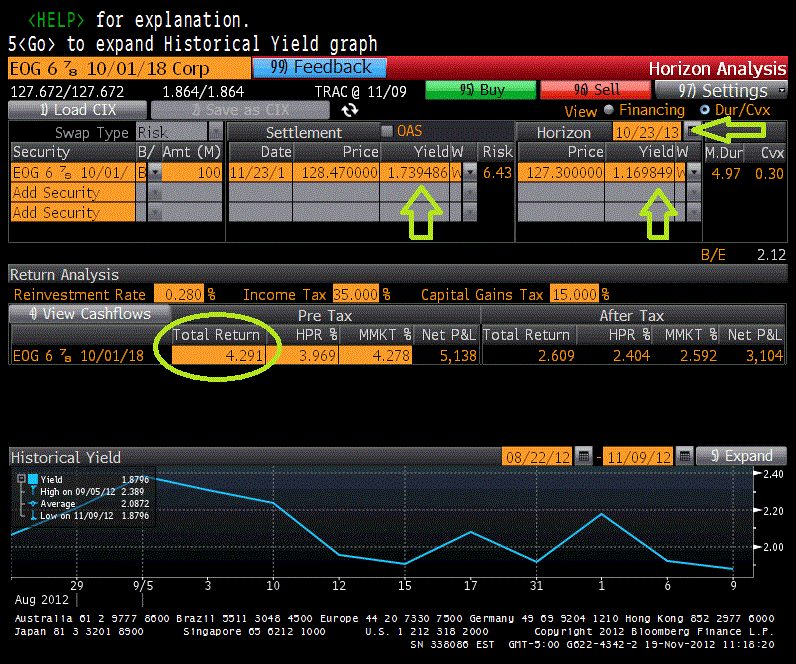Select the Financing view radio button

tap(609, 110)
